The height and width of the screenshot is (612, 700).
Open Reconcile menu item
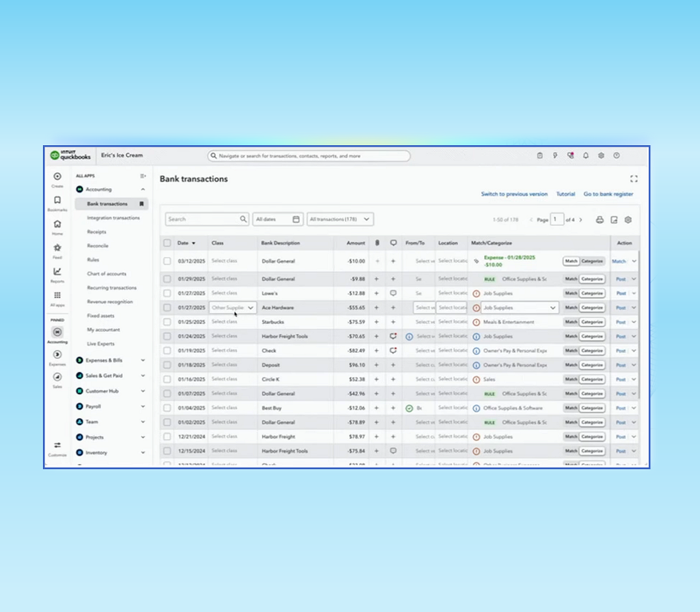(98, 246)
